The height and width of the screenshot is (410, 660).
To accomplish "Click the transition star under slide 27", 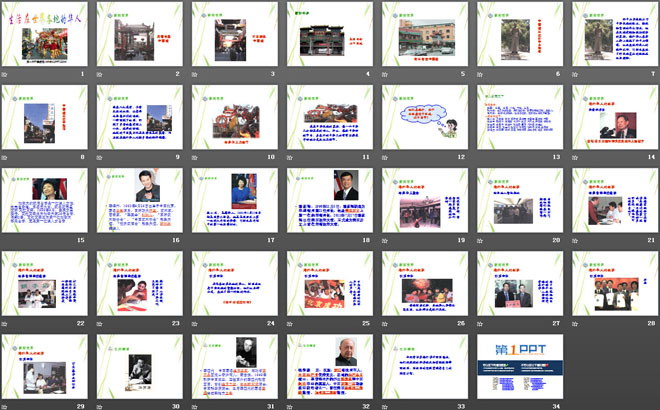I will click(479, 323).
